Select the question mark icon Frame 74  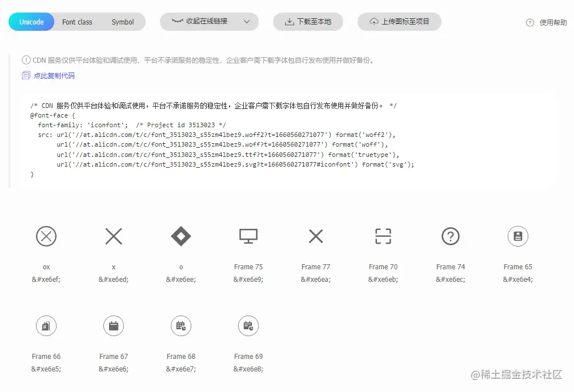[451, 236]
